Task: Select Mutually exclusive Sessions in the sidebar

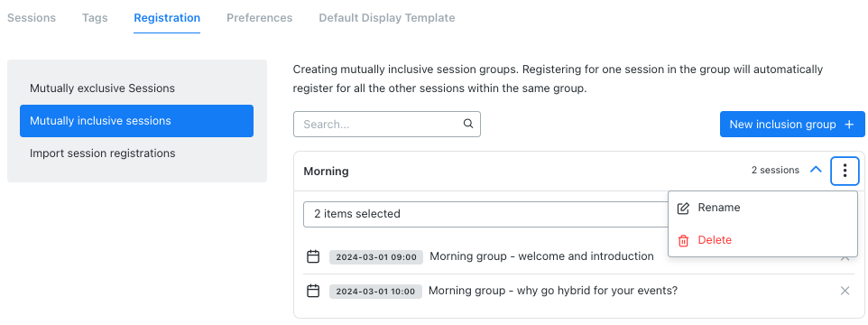Action: [x=137, y=88]
